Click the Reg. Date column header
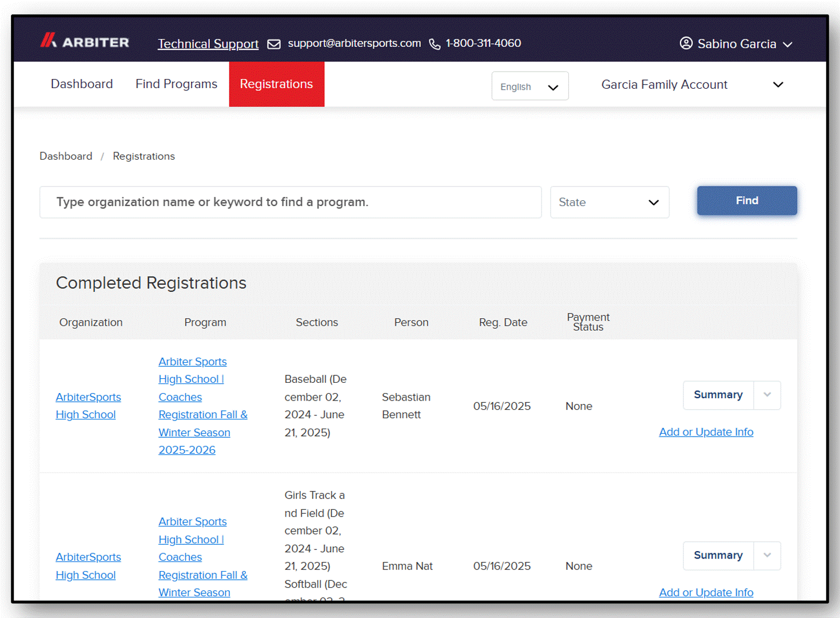840x618 pixels. click(503, 322)
